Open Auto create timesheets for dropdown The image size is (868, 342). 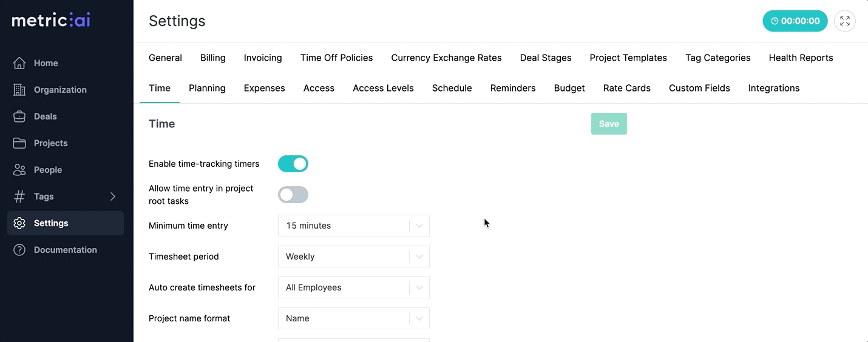click(x=353, y=287)
